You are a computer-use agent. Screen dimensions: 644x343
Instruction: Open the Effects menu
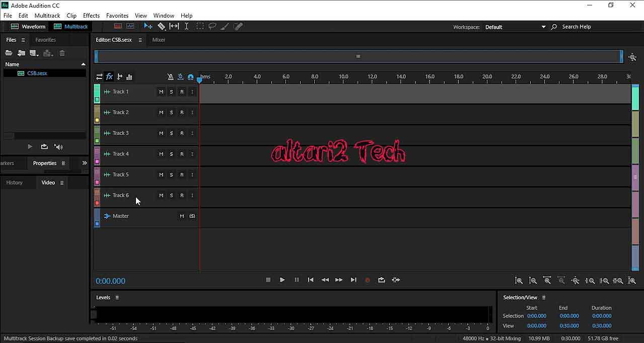tap(91, 16)
